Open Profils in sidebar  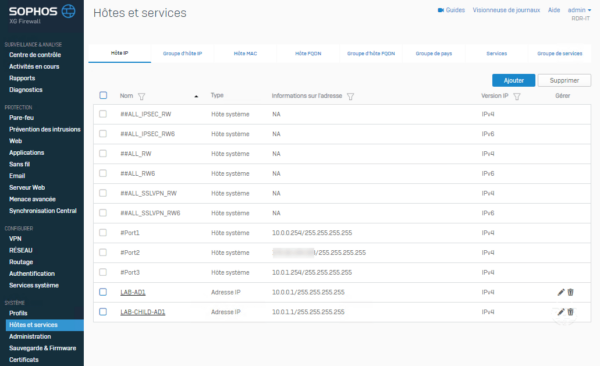click(x=18, y=313)
